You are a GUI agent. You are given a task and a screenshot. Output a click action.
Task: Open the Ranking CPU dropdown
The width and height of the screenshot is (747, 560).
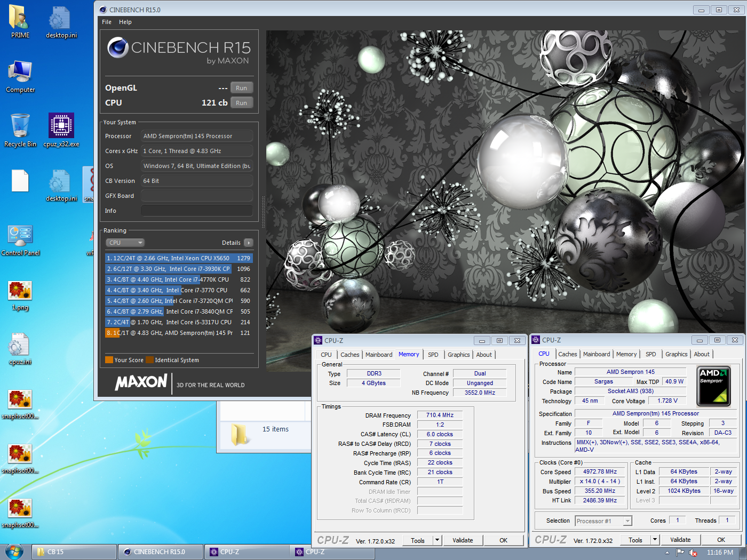click(x=125, y=243)
